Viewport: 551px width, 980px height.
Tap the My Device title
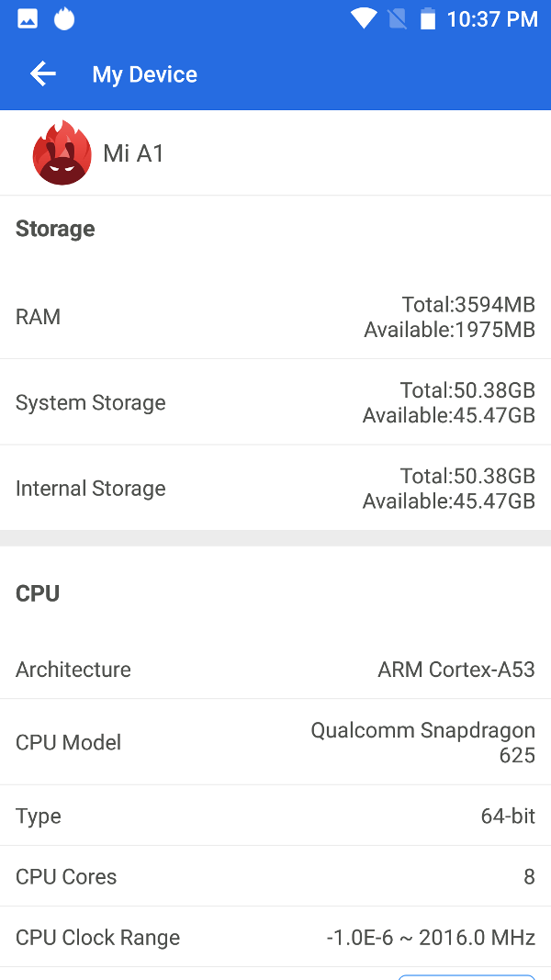145,74
